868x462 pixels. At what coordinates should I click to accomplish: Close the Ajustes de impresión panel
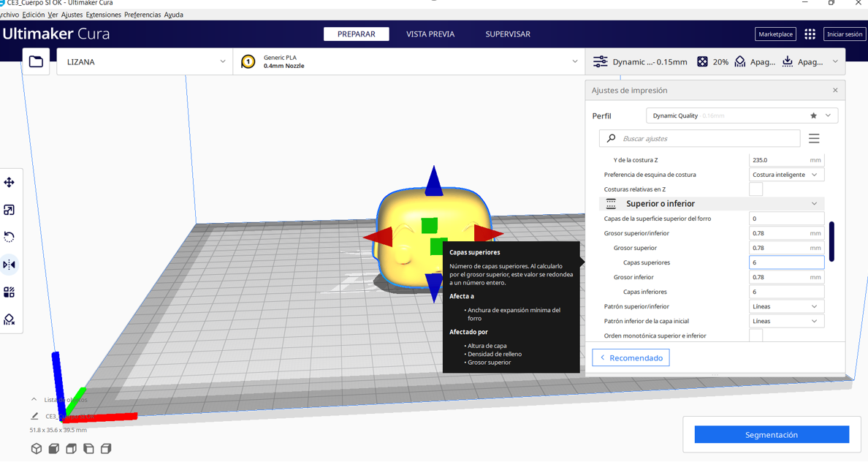click(835, 91)
